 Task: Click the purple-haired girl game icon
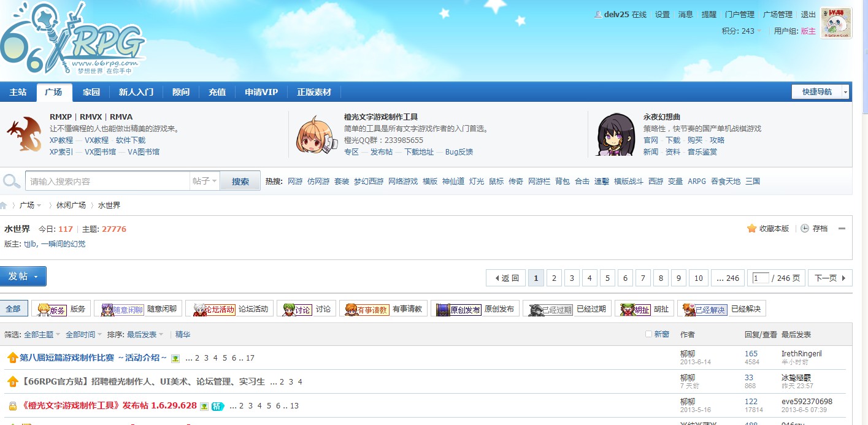(x=616, y=134)
